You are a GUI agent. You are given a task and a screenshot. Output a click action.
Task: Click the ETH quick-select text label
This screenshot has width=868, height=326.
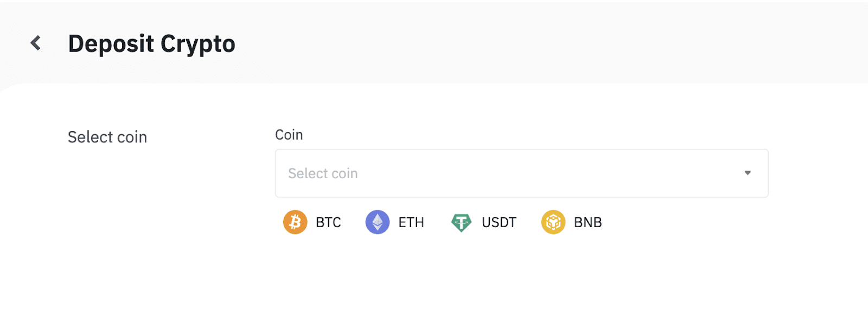[x=411, y=222]
